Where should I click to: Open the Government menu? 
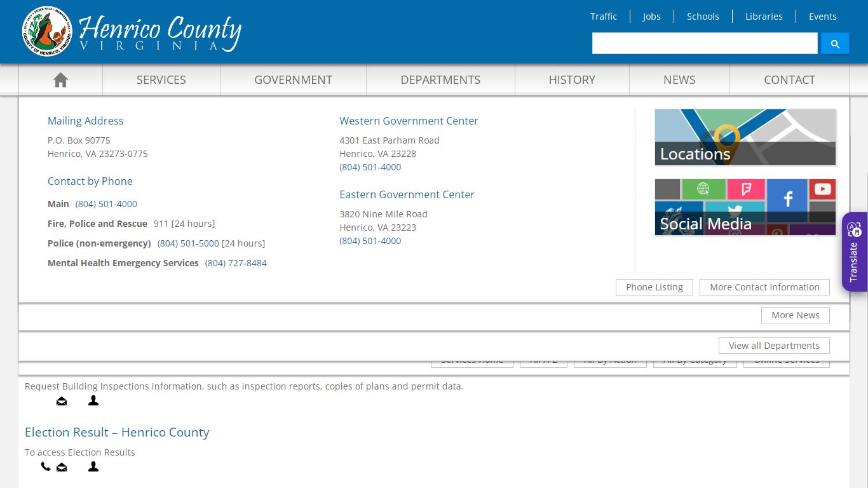click(294, 79)
